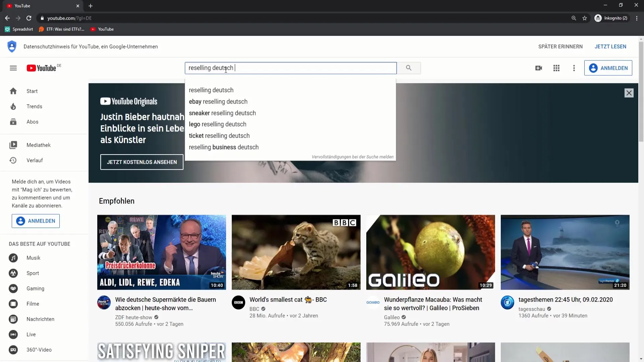Open the Inkognito profile button

click(611, 18)
